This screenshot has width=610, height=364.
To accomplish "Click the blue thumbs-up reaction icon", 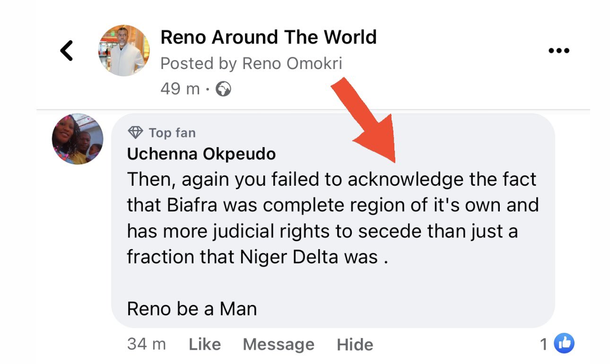I will coord(564,344).
